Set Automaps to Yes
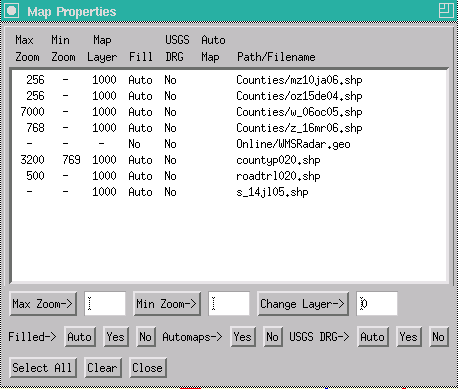Image resolution: width=458 pixels, height=389 pixels. (242, 337)
